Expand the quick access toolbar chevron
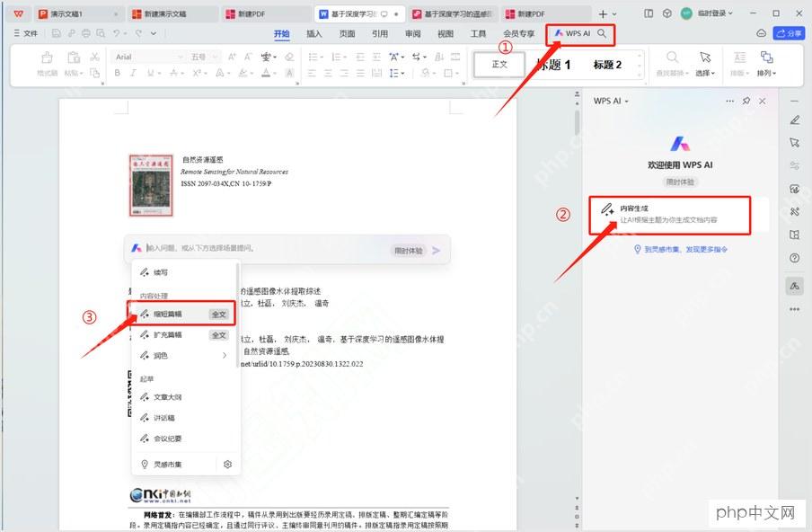The height and width of the screenshot is (532, 812). coord(154,33)
